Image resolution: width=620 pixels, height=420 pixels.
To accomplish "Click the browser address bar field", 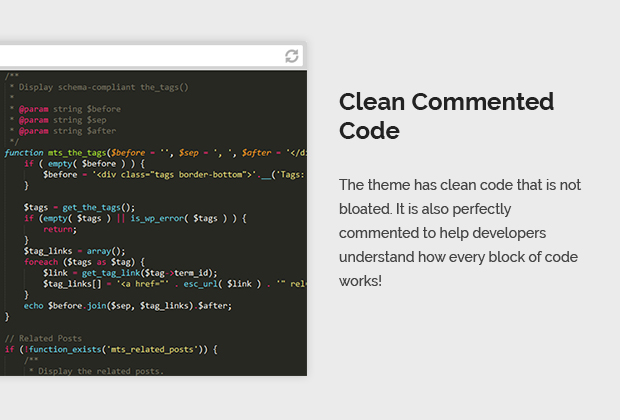I will [x=140, y=56].
